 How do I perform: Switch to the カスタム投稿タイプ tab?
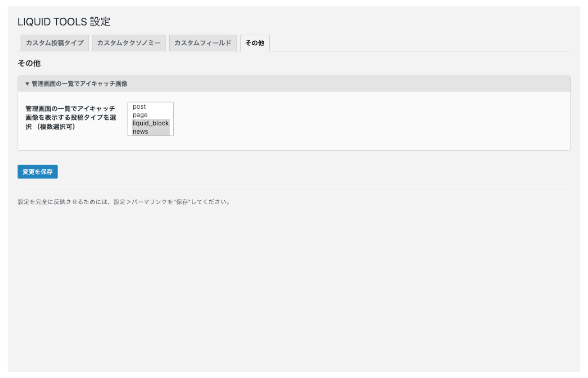tap(55, 43)
